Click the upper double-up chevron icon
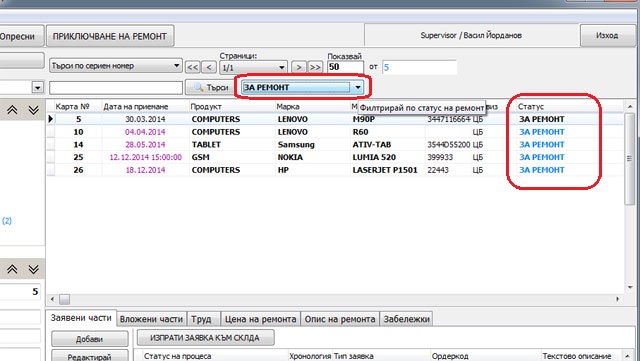 12,110
